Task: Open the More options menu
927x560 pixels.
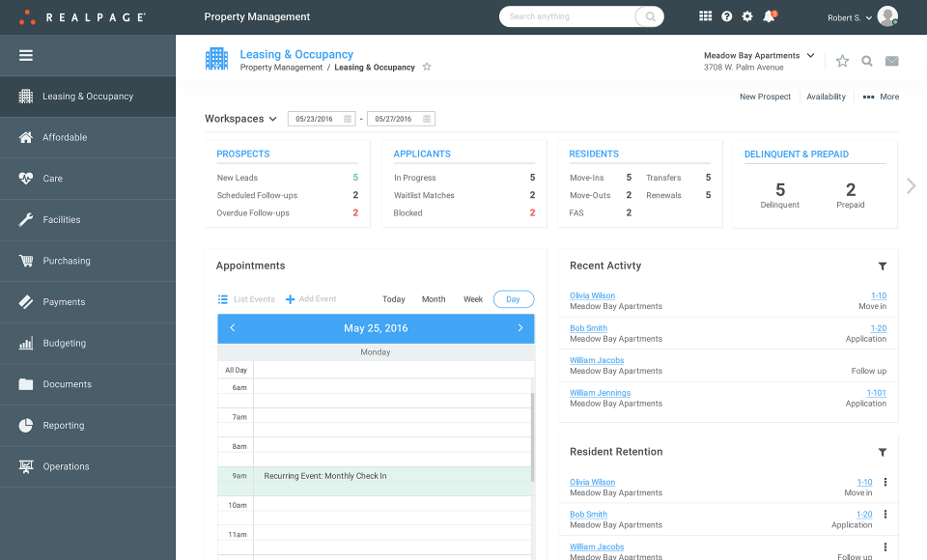Action: (881, 97)
